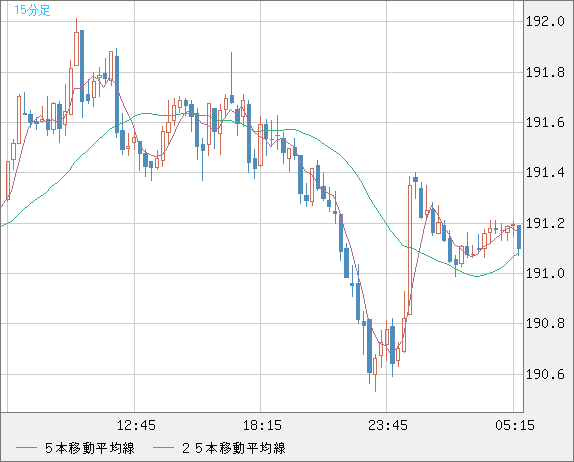Click the 191.6 price axis label
The image size is (574, 462).
(545, 122)
